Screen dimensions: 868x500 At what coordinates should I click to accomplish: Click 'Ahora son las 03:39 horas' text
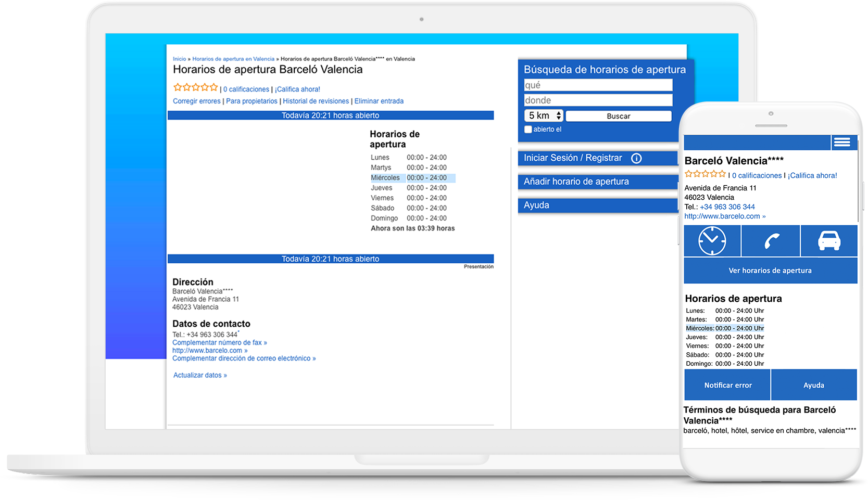[413, 228]
